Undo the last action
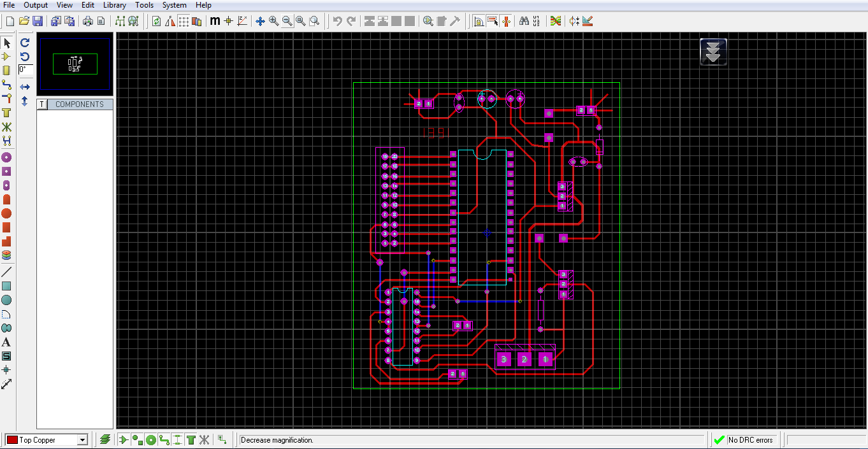868x449 pixels. pyautogui.click(x=338, y=21)
